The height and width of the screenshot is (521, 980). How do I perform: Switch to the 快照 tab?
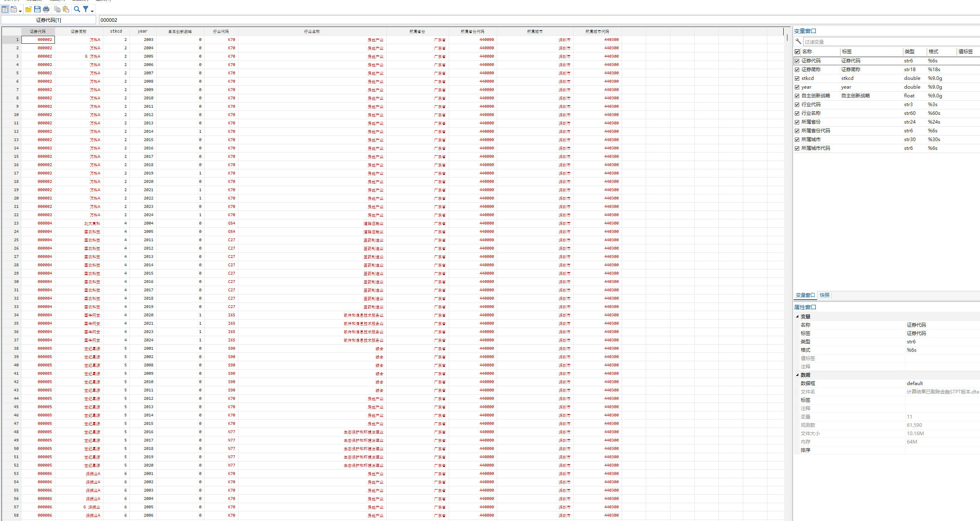825,295
